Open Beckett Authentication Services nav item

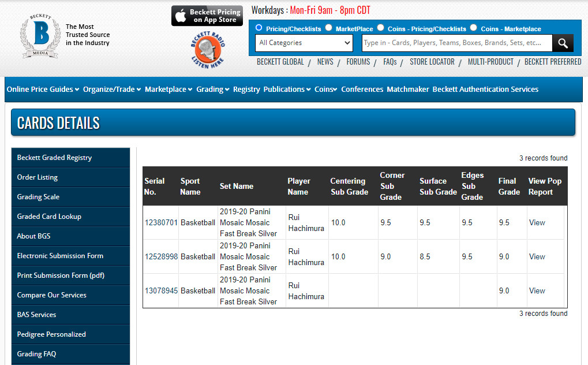click(485, 90)
